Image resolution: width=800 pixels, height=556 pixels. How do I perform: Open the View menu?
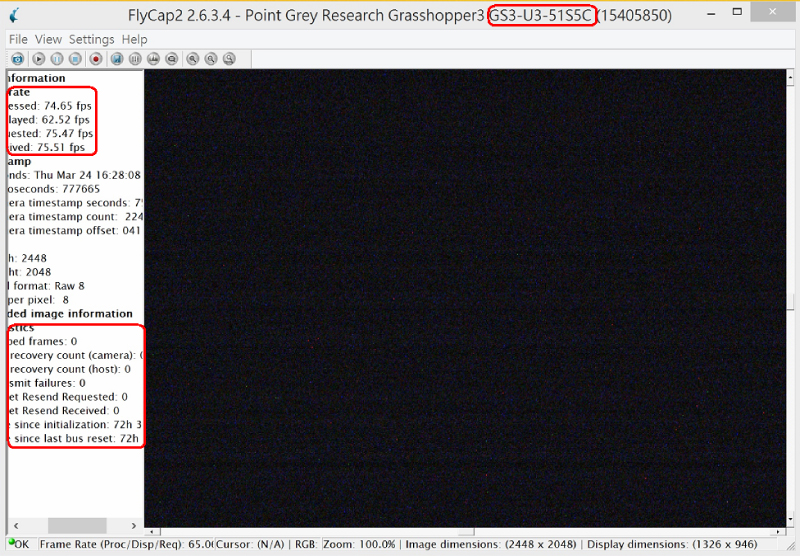[x=48, y=39]
